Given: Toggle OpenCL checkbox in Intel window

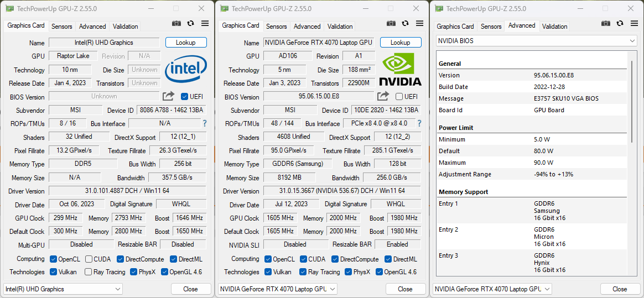Looking at the screenshot, I should (x=53, y=259).
